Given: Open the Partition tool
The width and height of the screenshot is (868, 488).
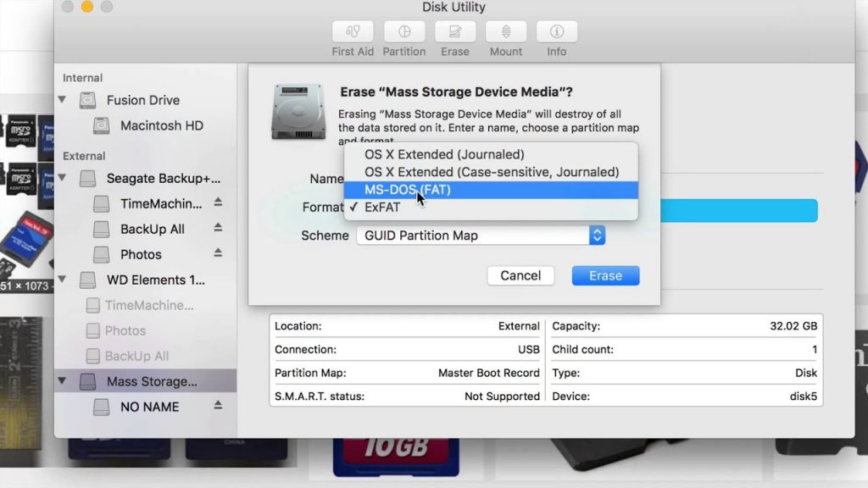Looking at the screenshot, I should click(404, 32).
